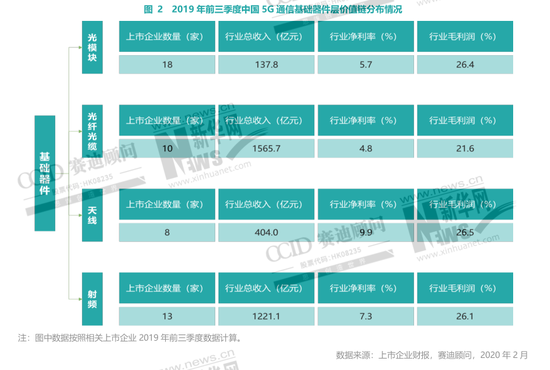Viewport: 550px width, 370px height.
Task: Click the gross margin value 26.5
Action: [465, 232]
